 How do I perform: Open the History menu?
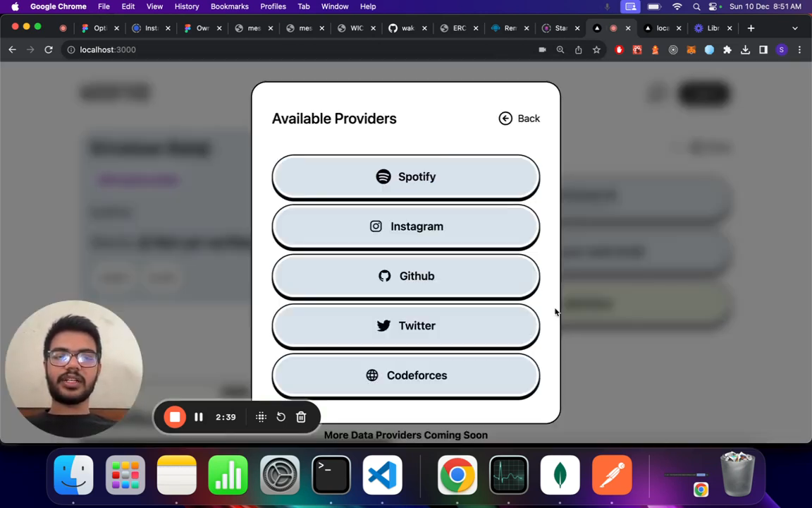coord(186,7)
